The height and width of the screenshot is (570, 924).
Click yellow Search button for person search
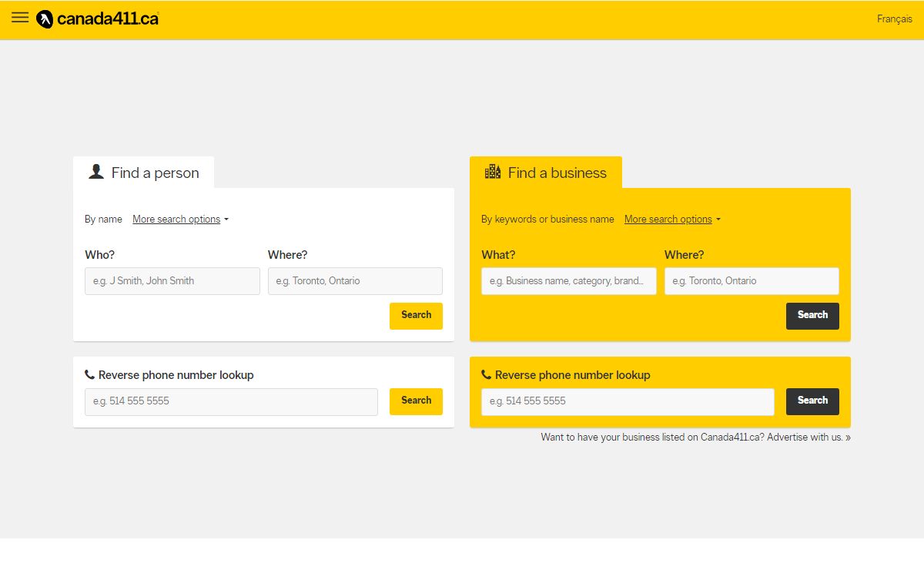click(x=416, y=316)
